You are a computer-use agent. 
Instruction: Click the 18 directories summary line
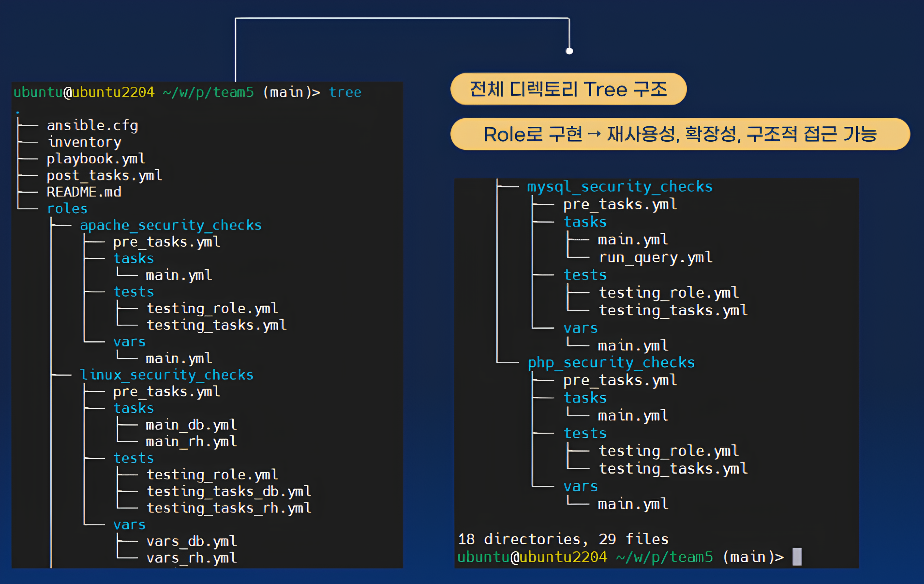click(x=563, y=539)
